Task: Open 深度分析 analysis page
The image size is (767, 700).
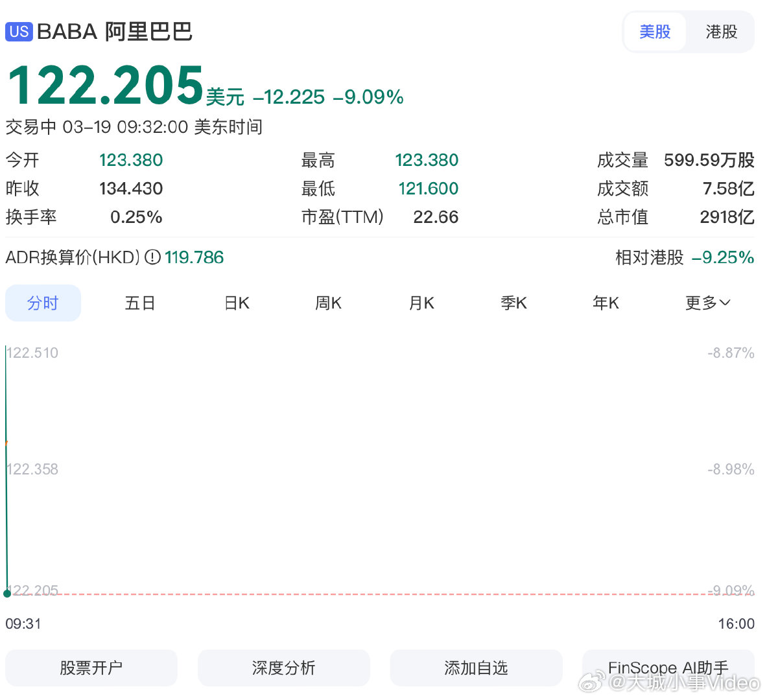Action: pos(283,668)
